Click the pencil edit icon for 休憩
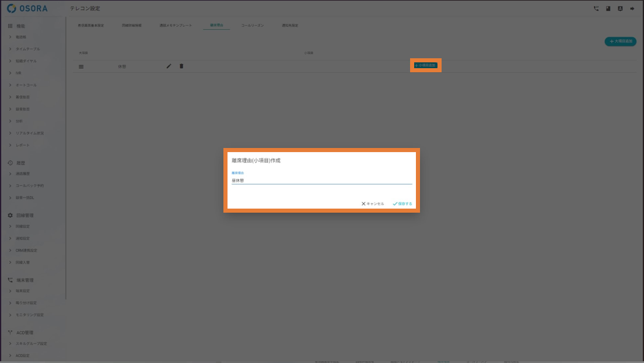Screen dimensions: 644x363 click(169, 66)
